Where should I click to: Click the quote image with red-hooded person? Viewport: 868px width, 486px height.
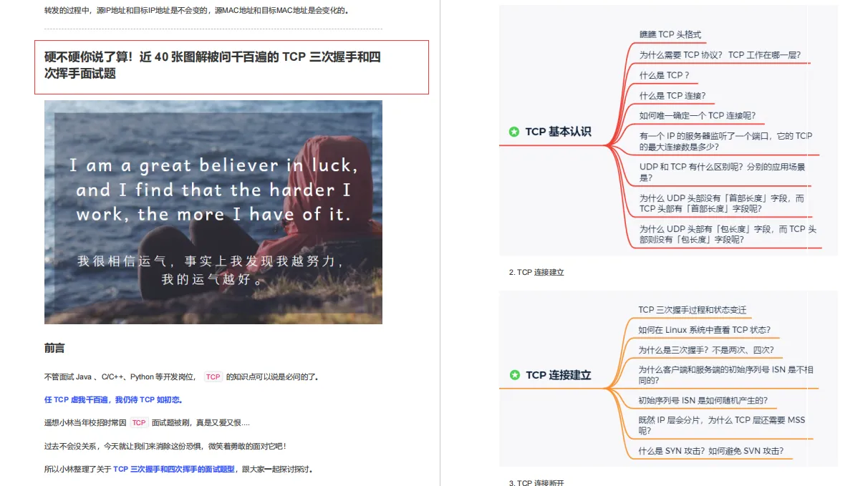pos(213,212)
